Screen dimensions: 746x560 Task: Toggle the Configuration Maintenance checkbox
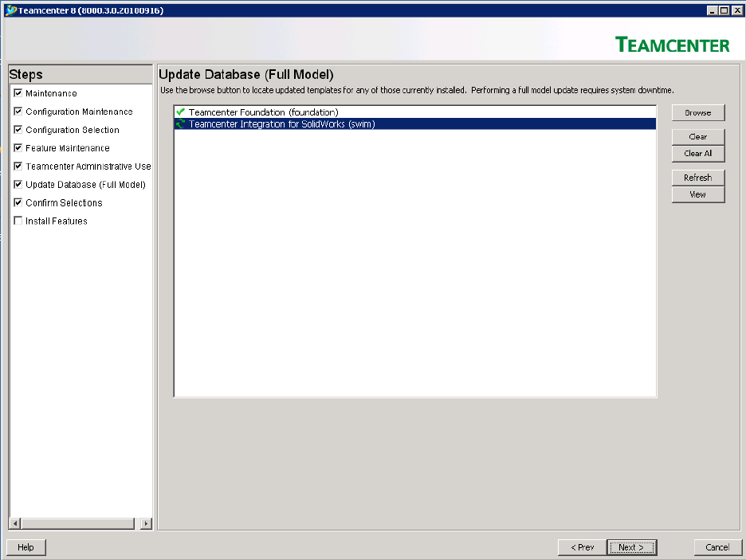tap(18, 112)
